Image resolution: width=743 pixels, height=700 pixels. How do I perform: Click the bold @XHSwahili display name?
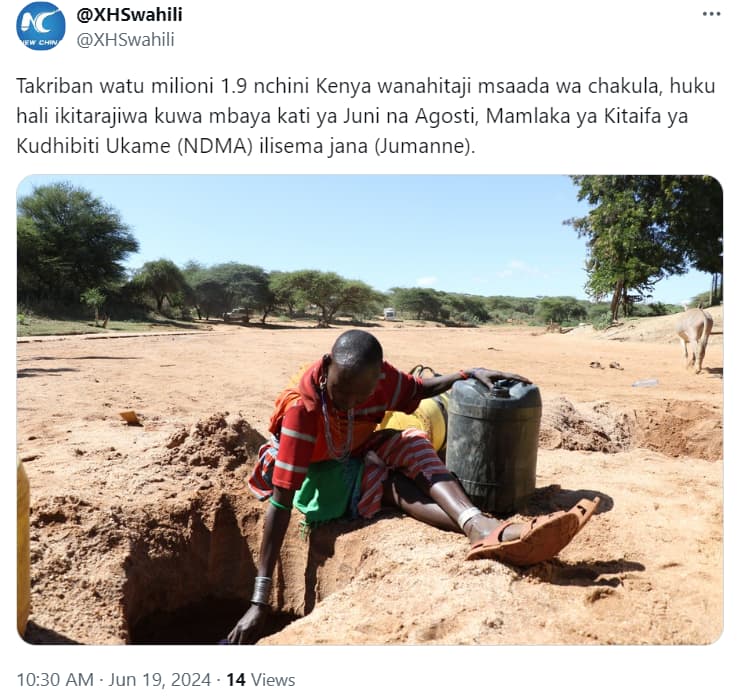click(x=129, y=15)
